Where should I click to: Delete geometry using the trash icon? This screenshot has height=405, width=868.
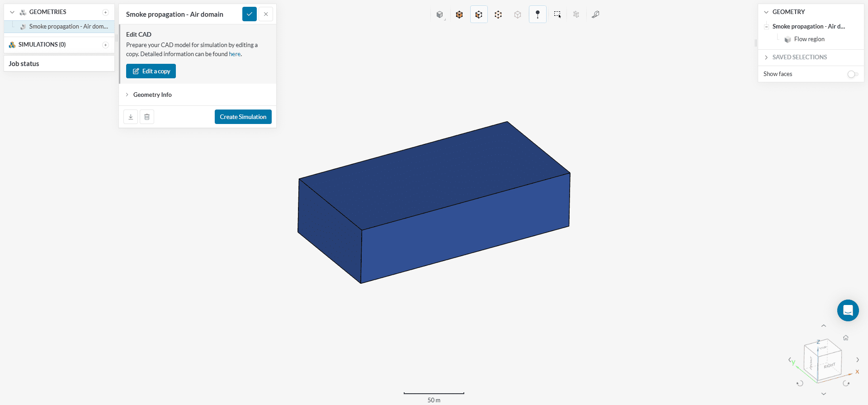click(147, 117)
